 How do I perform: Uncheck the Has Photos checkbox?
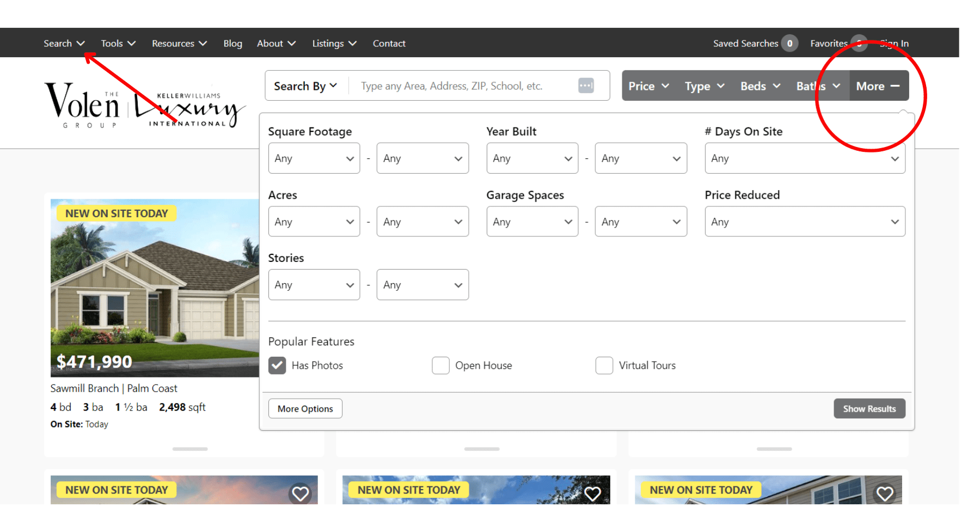point(277,365)
